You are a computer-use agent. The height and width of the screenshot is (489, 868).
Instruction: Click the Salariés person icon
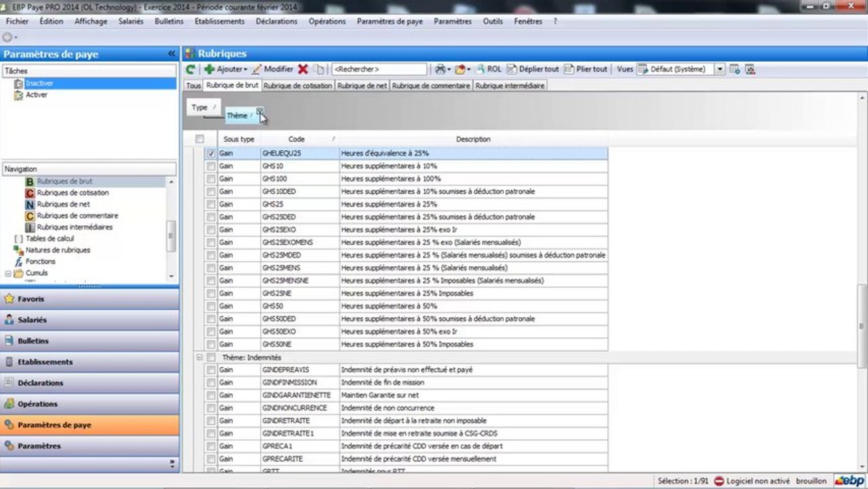click(x=10, y=320)
